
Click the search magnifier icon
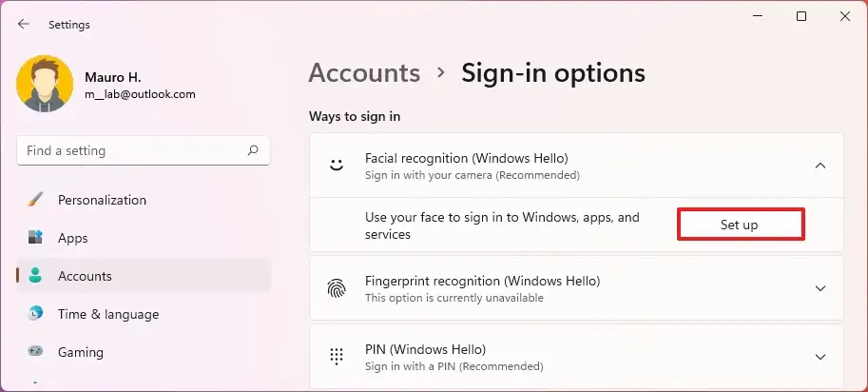(x=253, y=150)
